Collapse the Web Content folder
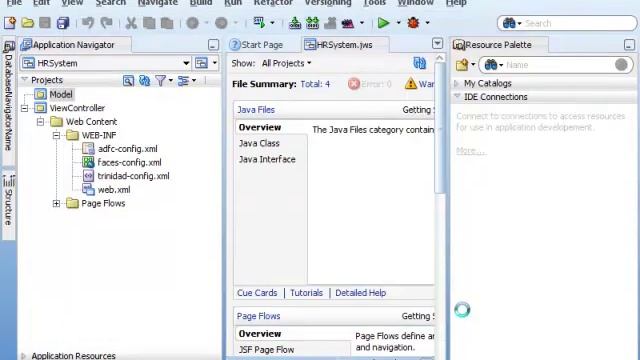Image resolution: width=640 pixels, height=360 pixels. [40, 122]
